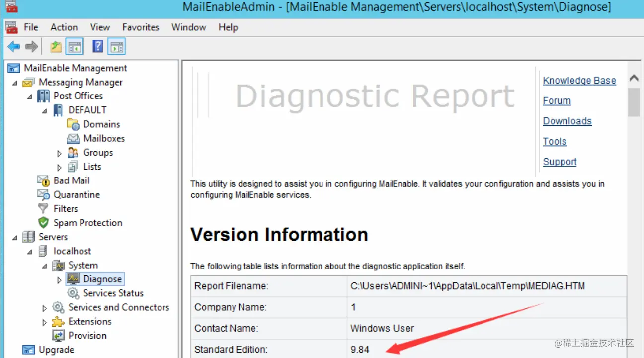Screen dimensions: 644x358
Task: Collapse the localhost node
Action: (x=30, y=252)
